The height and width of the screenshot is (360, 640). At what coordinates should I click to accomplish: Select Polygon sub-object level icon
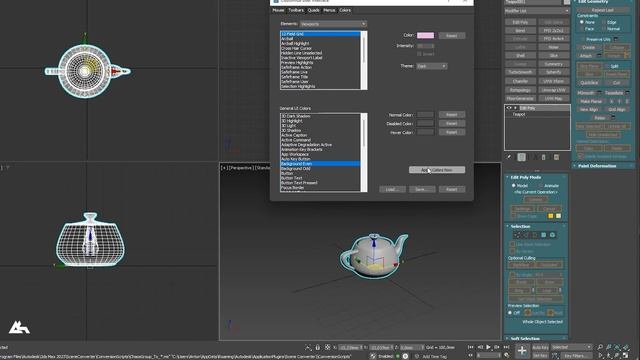(544, 235)
